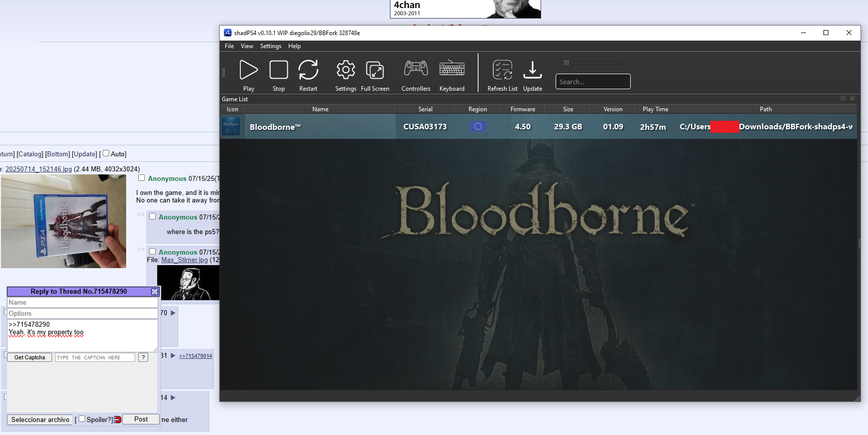Click the CUSA03173 serial cell
The height and width of the screenshot is (435, 868).
click(425, 127)
